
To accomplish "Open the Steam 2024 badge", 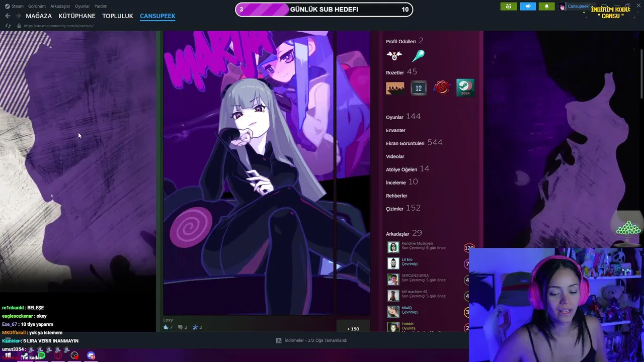I will tap(465, 88).
